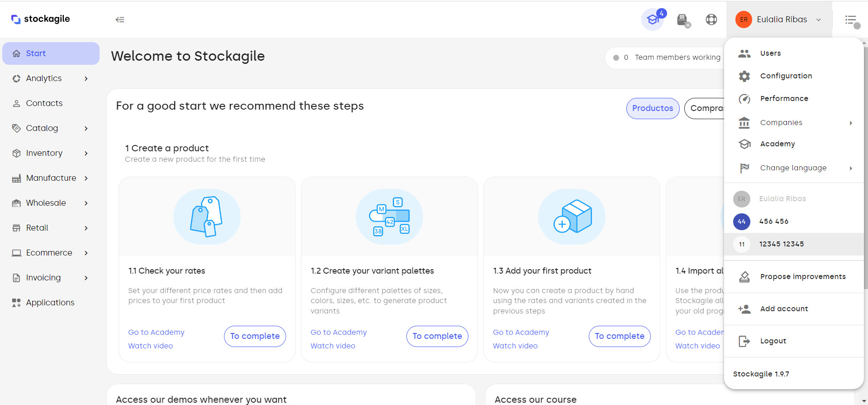Click the Propose improvements stamp icon
The height and width of the screenshot is (405, 868).
(x=744, y=277)
